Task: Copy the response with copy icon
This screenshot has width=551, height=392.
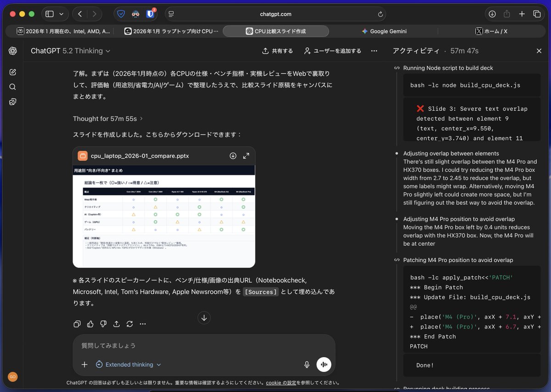Action: click(x=77, y=324)
